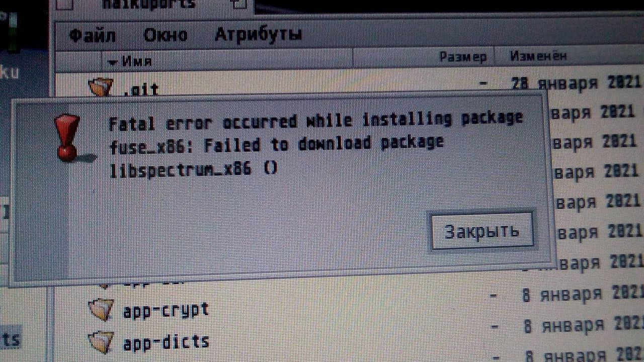Click the modified date in app-dicts row
Screen dimensions: 644x362
click(584, 324)
